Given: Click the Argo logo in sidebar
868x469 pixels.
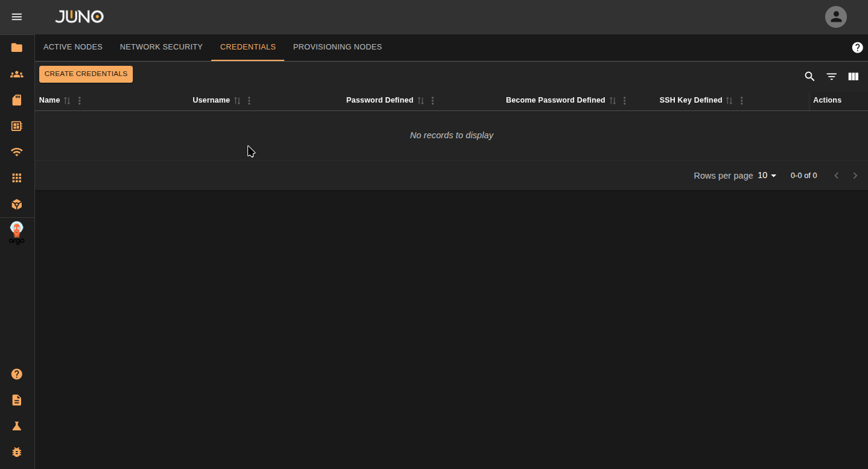Looking at the screenshot, I should [17, 233].
